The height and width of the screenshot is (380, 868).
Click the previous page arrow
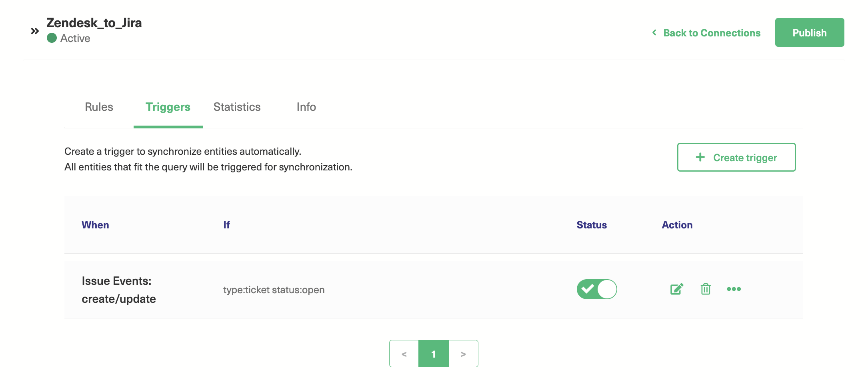pyautogui.click(x=404, y=354)
